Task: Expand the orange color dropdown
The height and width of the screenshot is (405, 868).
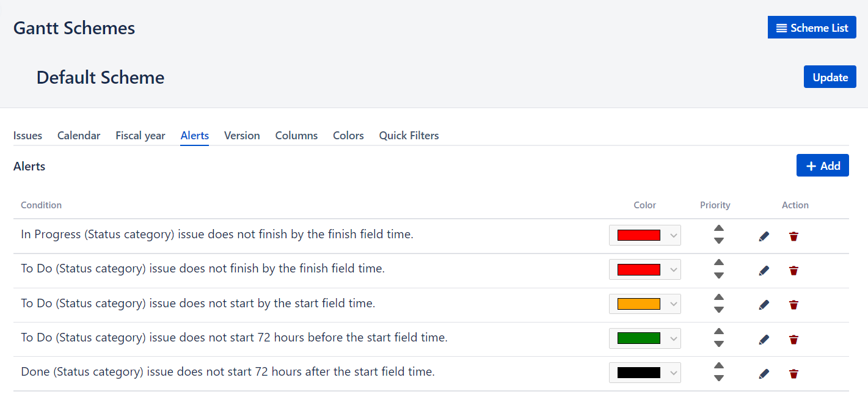Action: point(645,304)
